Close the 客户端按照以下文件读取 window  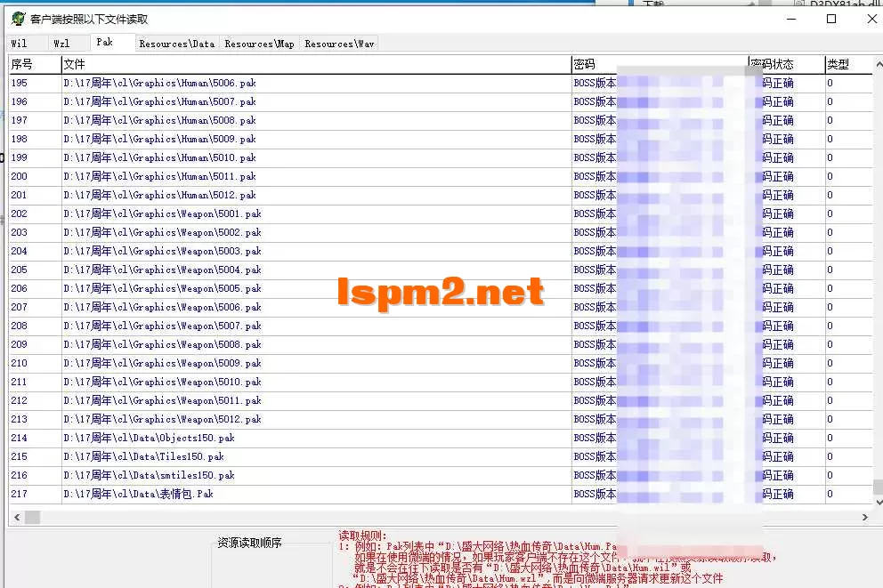coord(871,19)
